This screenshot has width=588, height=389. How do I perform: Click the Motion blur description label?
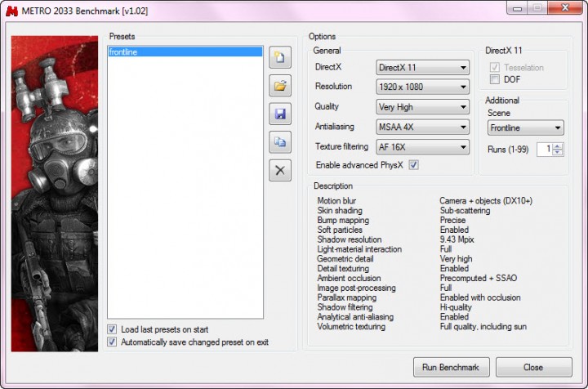point(336,201)
